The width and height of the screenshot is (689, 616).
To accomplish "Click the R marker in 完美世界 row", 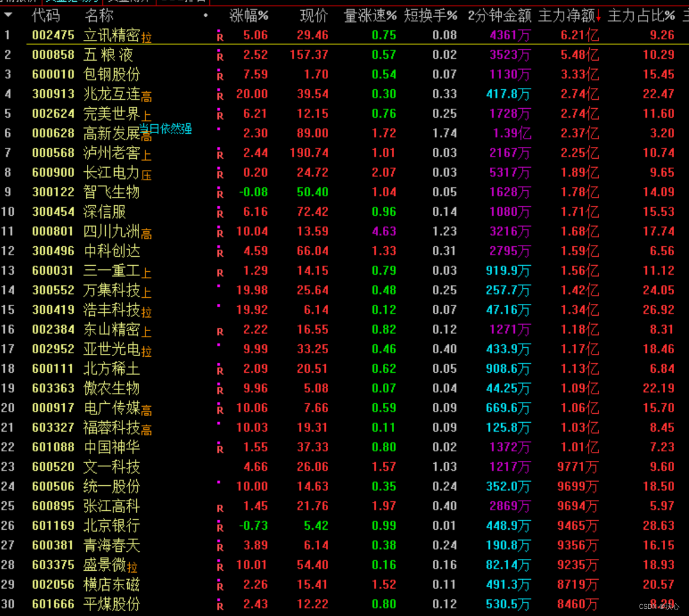I will (x=220, y=115).
